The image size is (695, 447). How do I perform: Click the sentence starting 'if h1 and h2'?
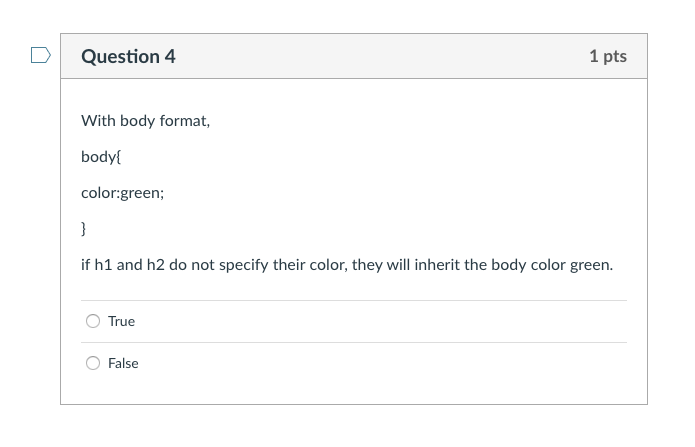coord(347,265)
